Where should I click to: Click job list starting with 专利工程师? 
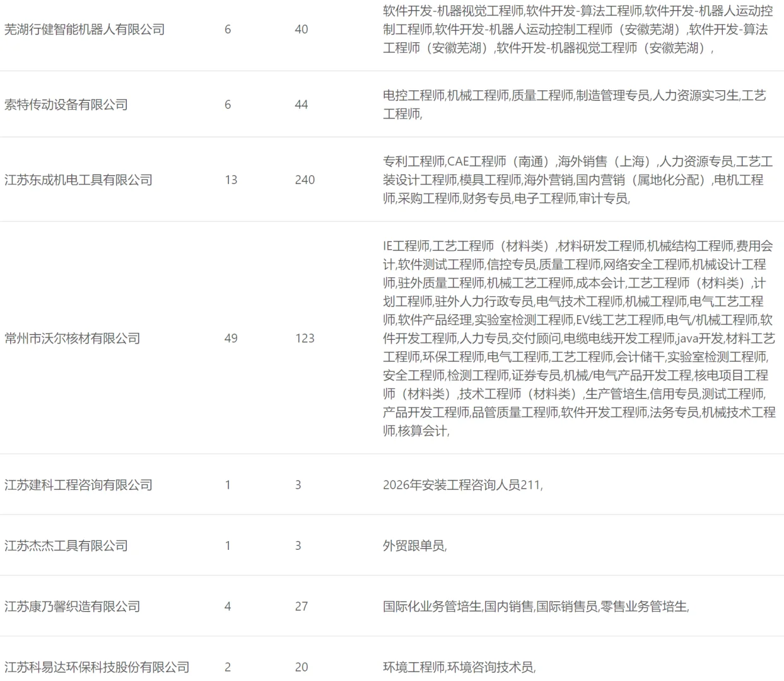click(578, 180)
